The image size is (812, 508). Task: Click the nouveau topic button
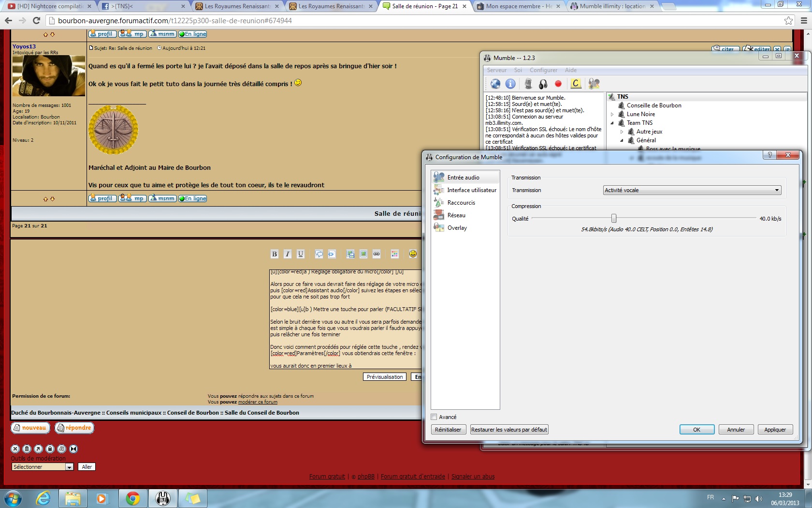30,428
